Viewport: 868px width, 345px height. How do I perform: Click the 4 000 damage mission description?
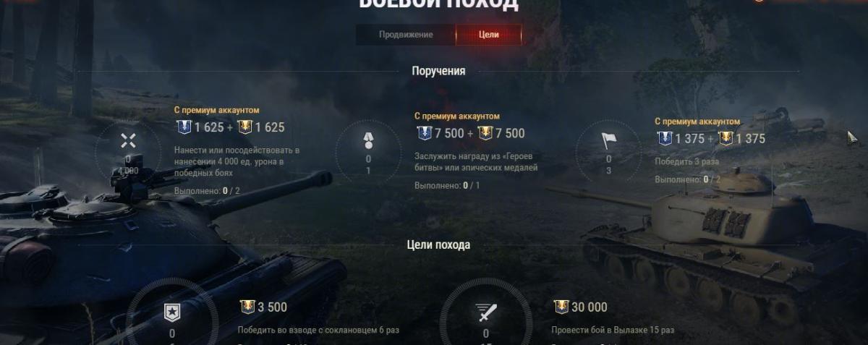pos(237,162)
